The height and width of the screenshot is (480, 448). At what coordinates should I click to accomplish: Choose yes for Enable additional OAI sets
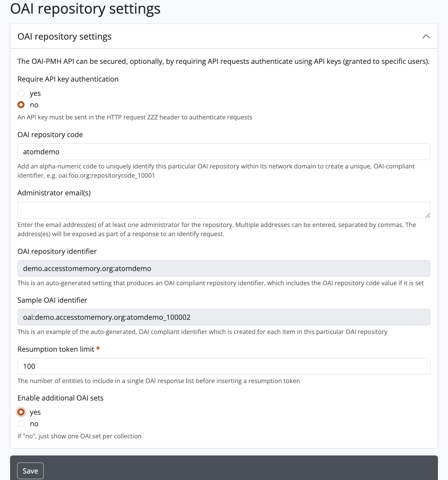click(21, 412)
